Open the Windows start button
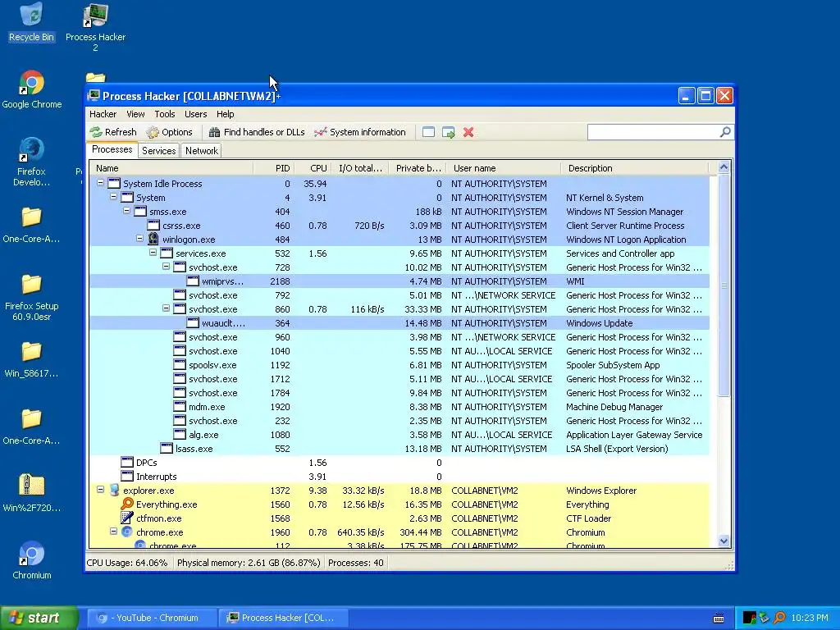840x630 pixels. 39,618
